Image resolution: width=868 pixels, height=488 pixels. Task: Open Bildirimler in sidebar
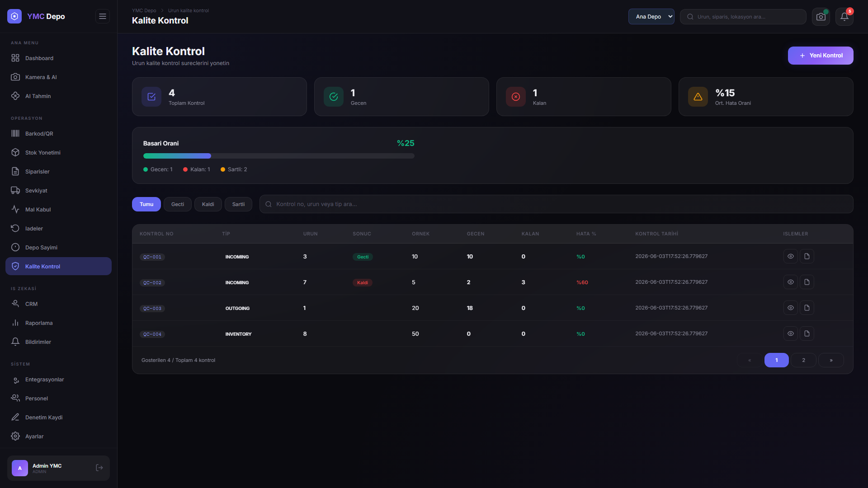point(58,342)
